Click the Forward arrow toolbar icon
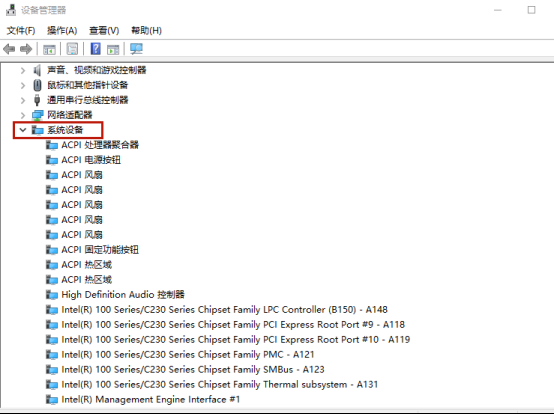 pyautogui.click(x=26, y=49)
